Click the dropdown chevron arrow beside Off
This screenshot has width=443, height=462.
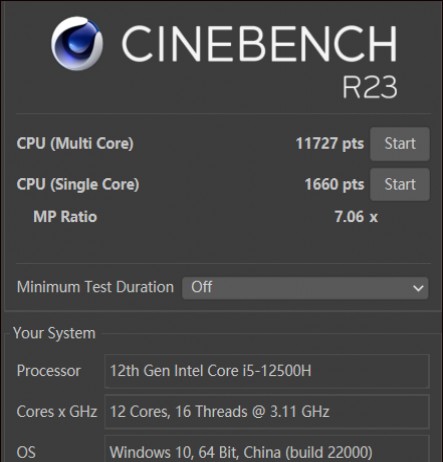point(418,288)
